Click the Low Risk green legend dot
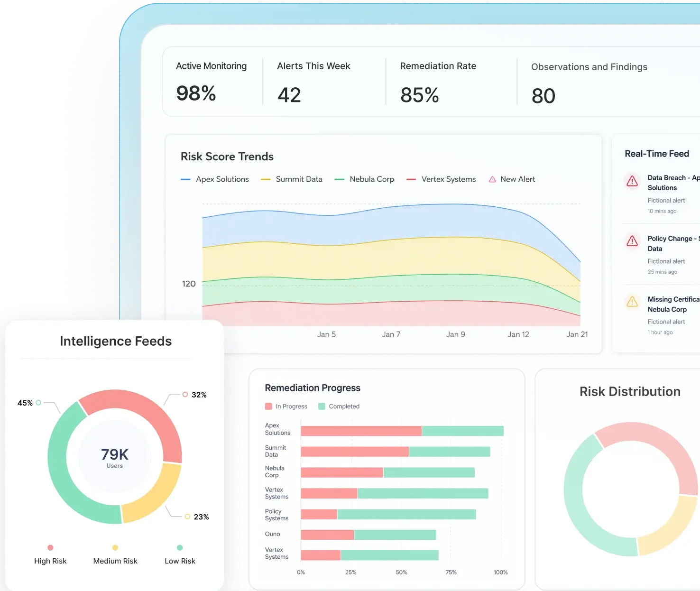This screenshot has height=591, width=700. 180,547
